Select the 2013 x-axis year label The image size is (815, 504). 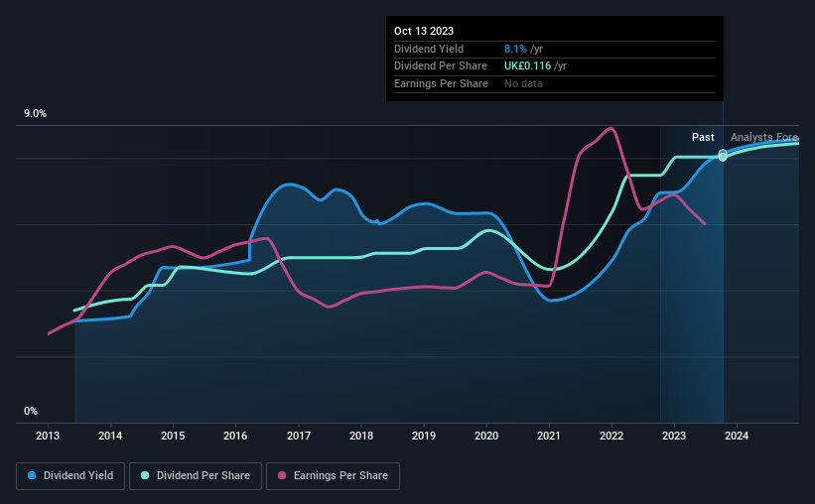(x=48, y=436)
